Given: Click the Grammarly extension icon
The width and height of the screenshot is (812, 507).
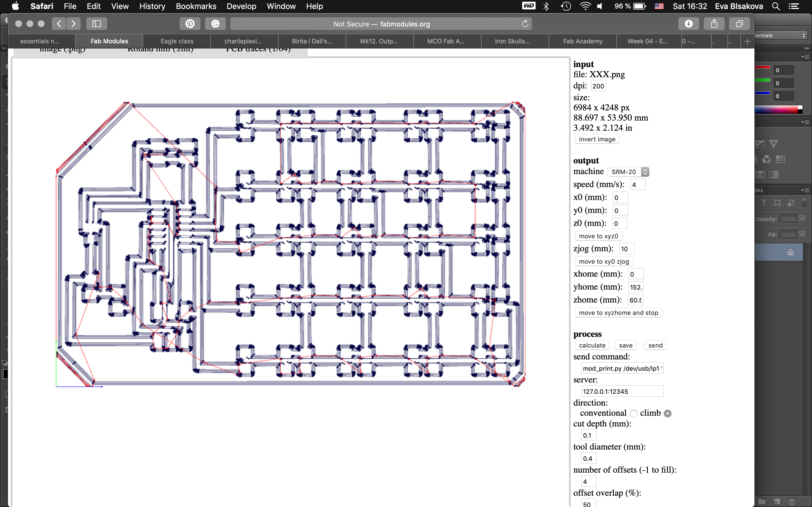Looking at the screenshot, I should (x=215, y=24).
